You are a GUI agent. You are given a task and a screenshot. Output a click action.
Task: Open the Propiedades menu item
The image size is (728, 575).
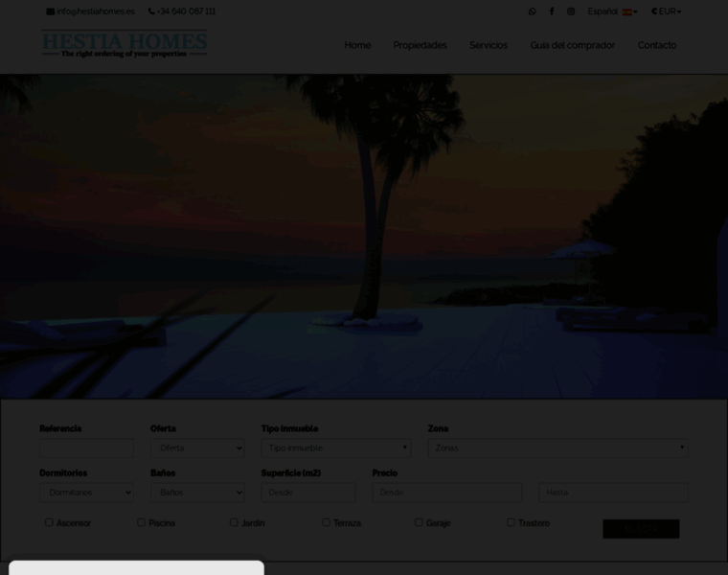(421, 45)
